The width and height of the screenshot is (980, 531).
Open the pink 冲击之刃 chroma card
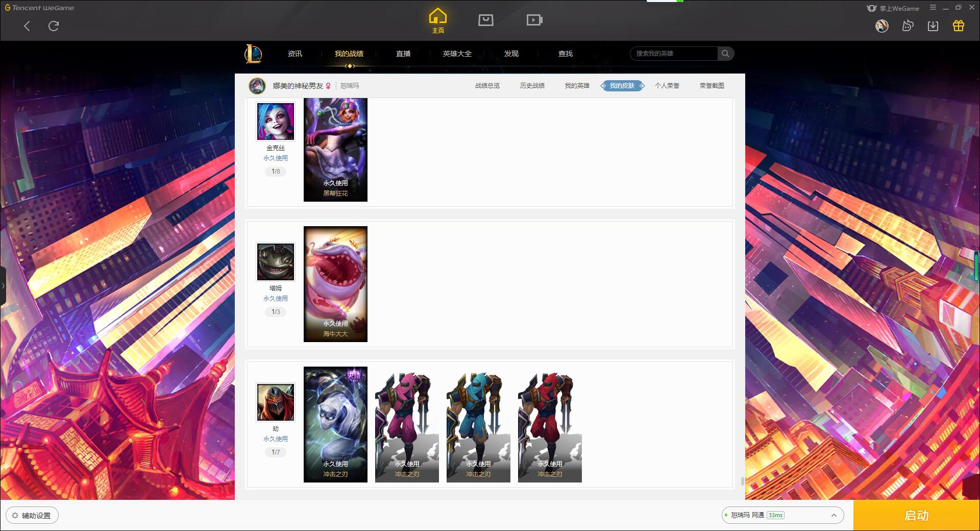click(407, 424)
